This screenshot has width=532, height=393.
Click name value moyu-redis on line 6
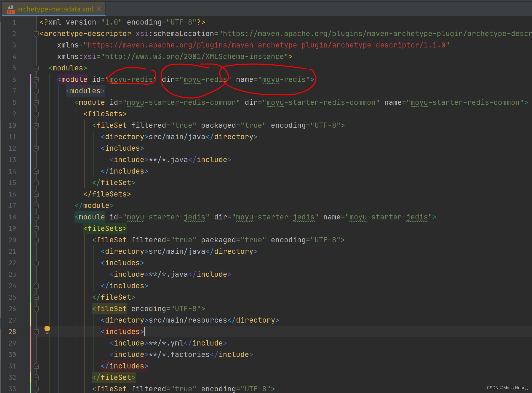point(284,79)
